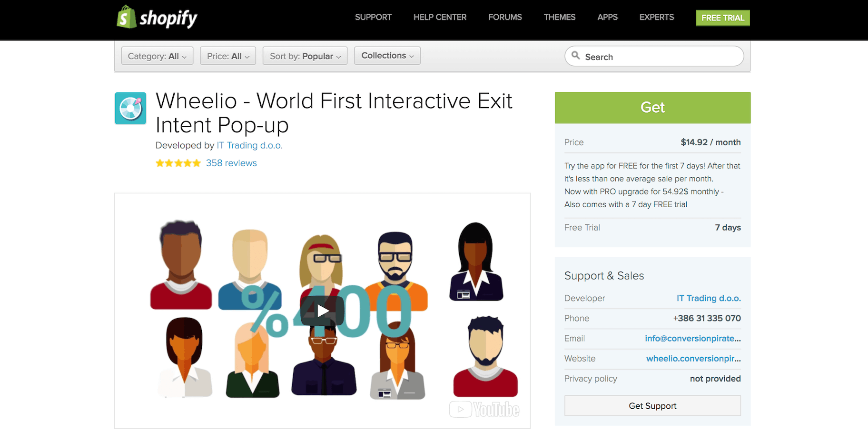This screenshot has width=868, height=433.
Task: Play the Wheelio promo video
Action: click(322, 311)
